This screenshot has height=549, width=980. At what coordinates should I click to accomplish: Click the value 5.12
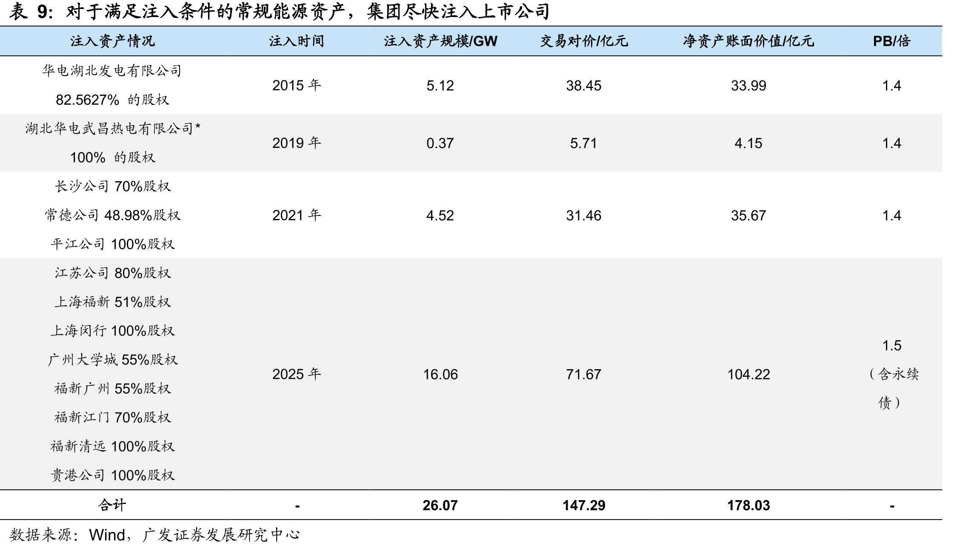[440, 86]
